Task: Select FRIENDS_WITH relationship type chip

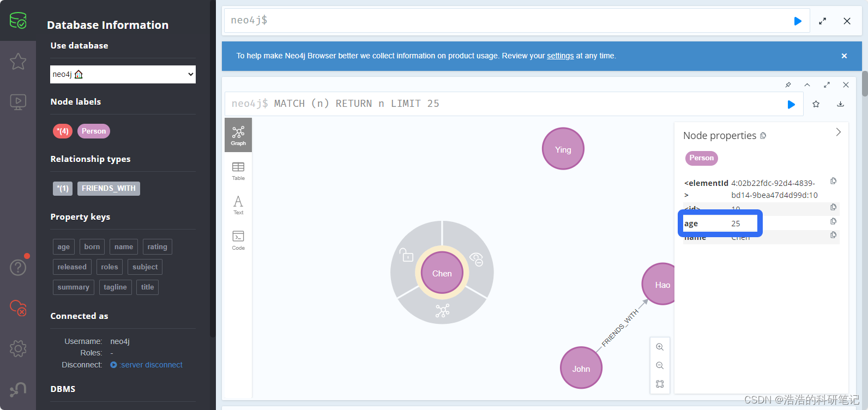Action: (x=108, y=189)
